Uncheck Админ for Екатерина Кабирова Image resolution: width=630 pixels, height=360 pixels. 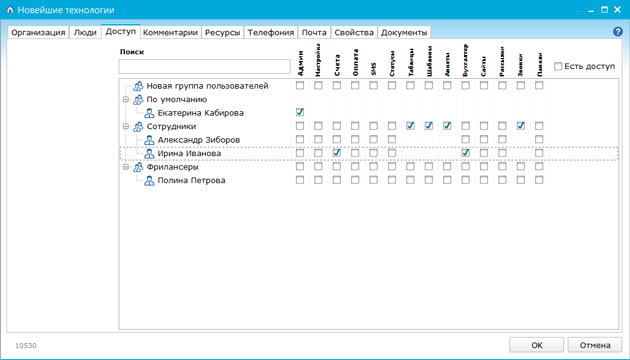(300, 112)
